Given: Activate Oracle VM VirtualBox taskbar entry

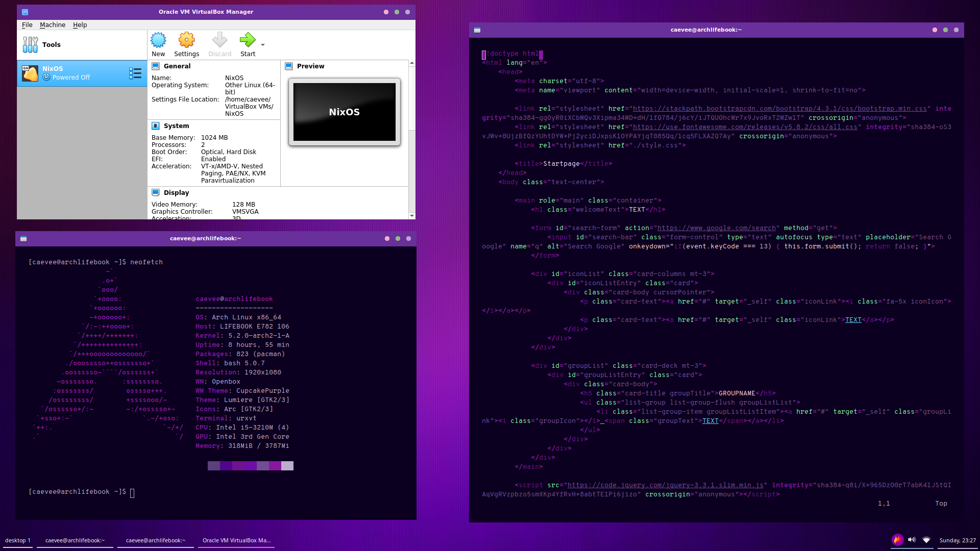Looking at the screenshot, I should click(236, 540).
